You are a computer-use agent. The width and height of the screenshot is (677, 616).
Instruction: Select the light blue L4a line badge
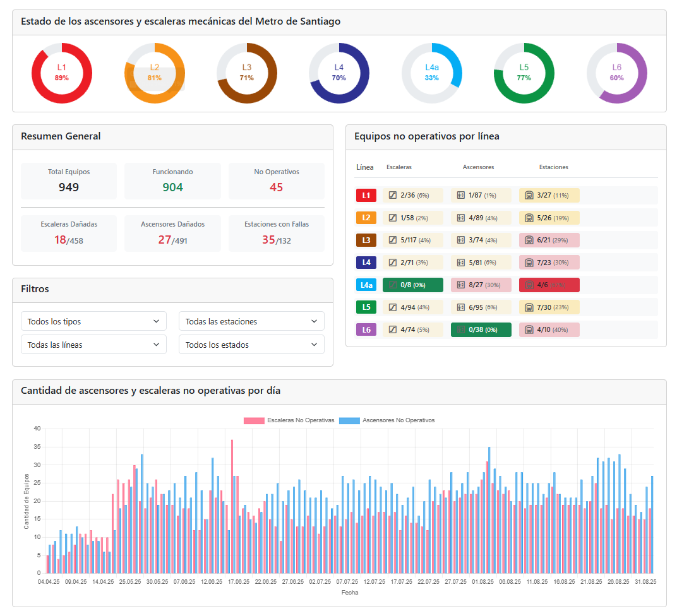point(366,285)
